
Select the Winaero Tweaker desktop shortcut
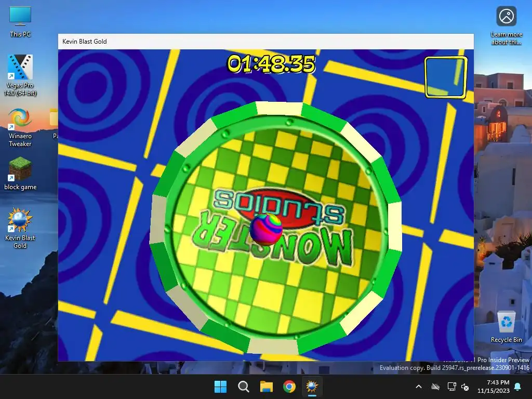tap(20, 128)
